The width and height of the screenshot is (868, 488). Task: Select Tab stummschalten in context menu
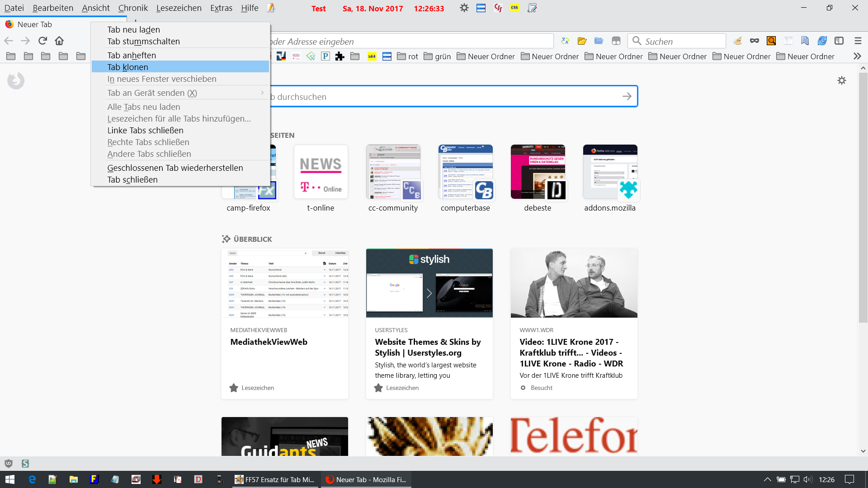click(x=143, y=41)
